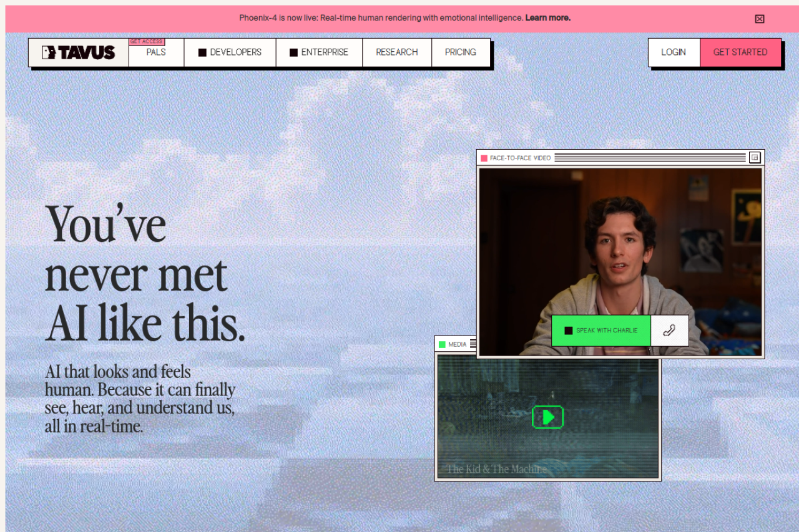
Task: Click the Tavus logo
Action: tap(79, 52)
